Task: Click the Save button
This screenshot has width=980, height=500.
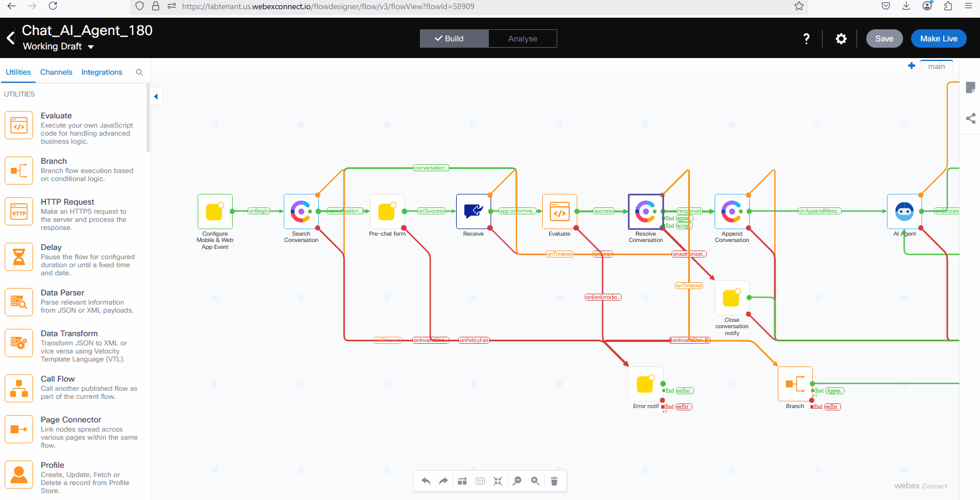Action: [x=884, y=39]
